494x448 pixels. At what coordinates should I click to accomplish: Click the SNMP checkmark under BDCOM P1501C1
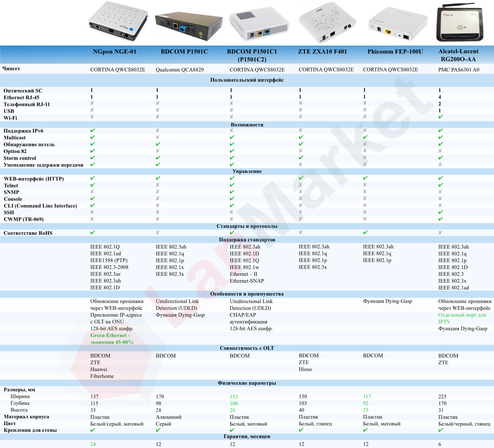click(x=232, y=192)
